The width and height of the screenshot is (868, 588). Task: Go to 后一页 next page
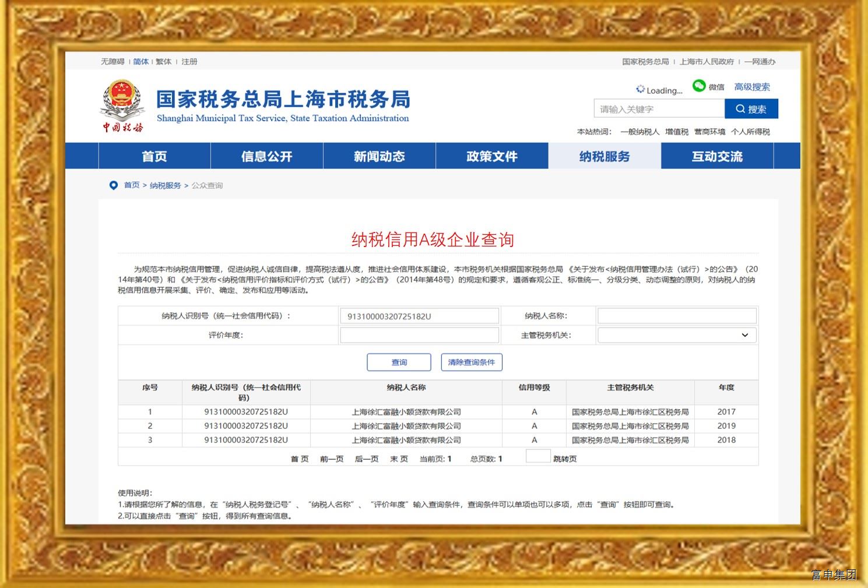pyautogui.click(x=367, y=459)
